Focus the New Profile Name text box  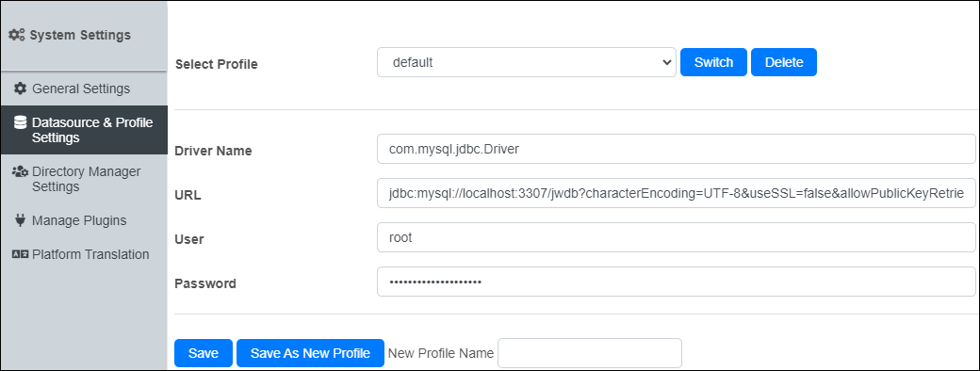pyautogui.click(x=589, y=353)
